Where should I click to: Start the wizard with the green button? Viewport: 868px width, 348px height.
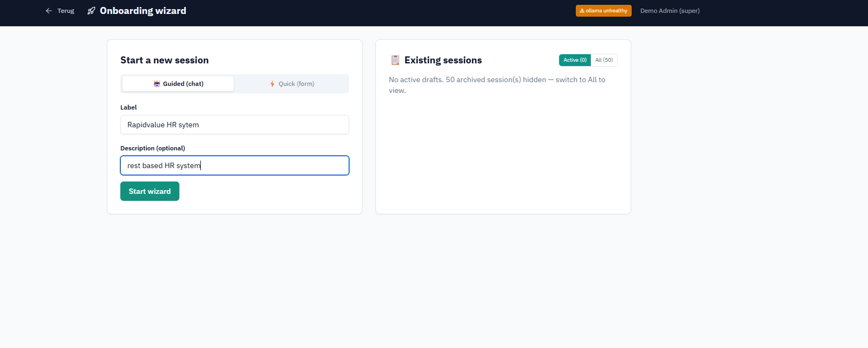click(150, 191)
